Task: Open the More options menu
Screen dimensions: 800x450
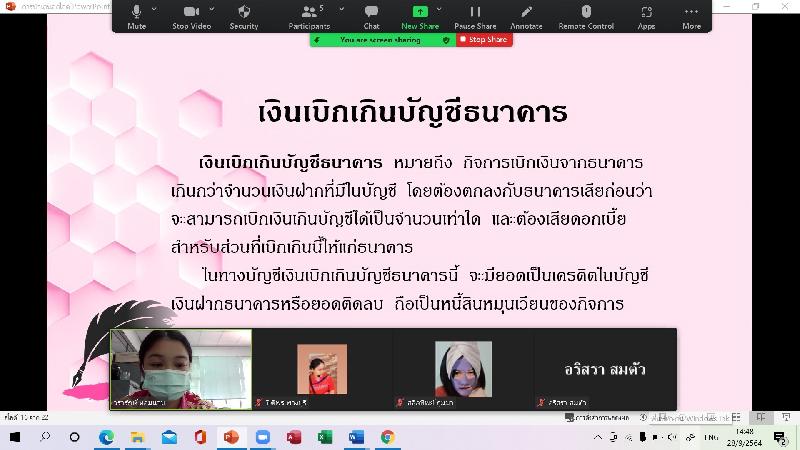Action: pos(691,15)
